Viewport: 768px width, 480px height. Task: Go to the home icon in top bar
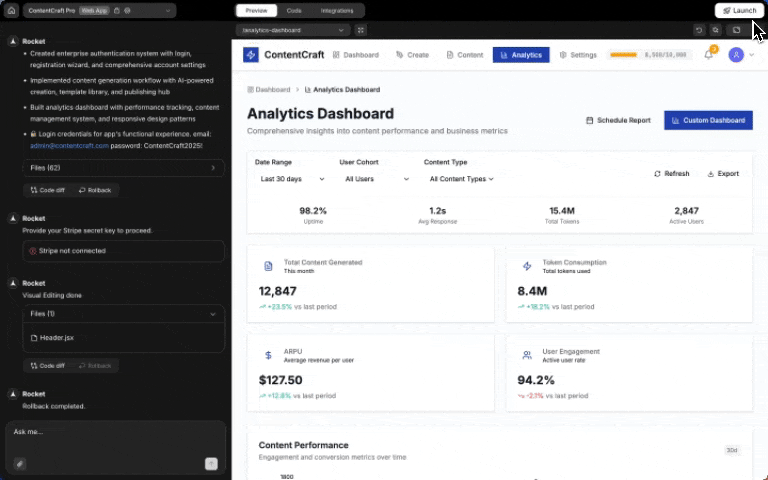point(11,10)
